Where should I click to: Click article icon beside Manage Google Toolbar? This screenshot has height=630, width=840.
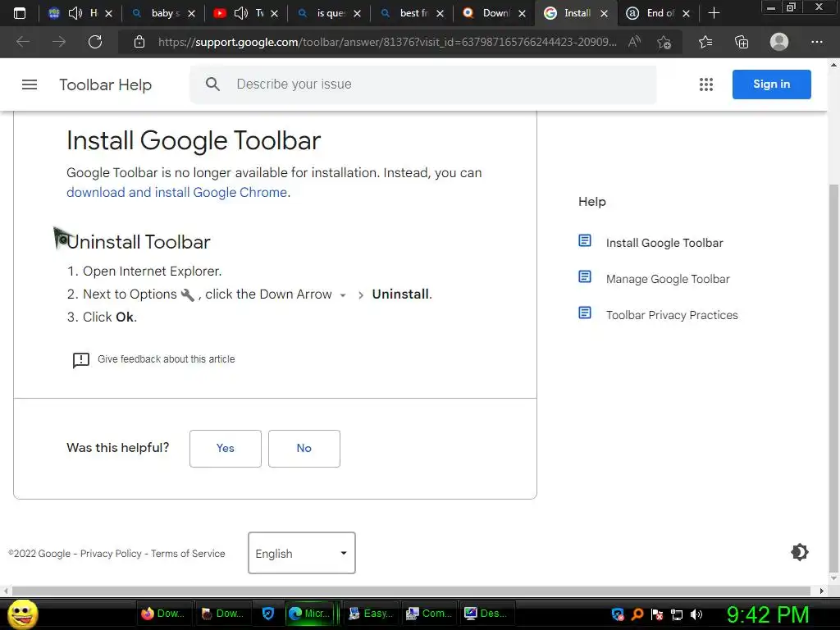(585, 277)
